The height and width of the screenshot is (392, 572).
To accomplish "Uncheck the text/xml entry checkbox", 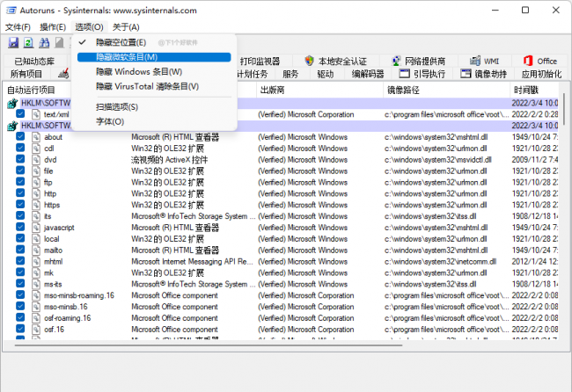I will (20, 113).
